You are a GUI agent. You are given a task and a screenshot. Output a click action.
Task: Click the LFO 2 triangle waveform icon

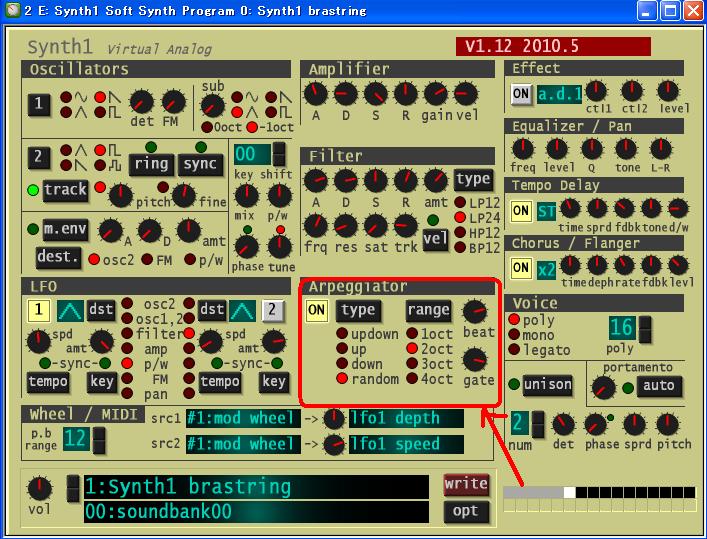pyautogui.click(x=243, y=311)
